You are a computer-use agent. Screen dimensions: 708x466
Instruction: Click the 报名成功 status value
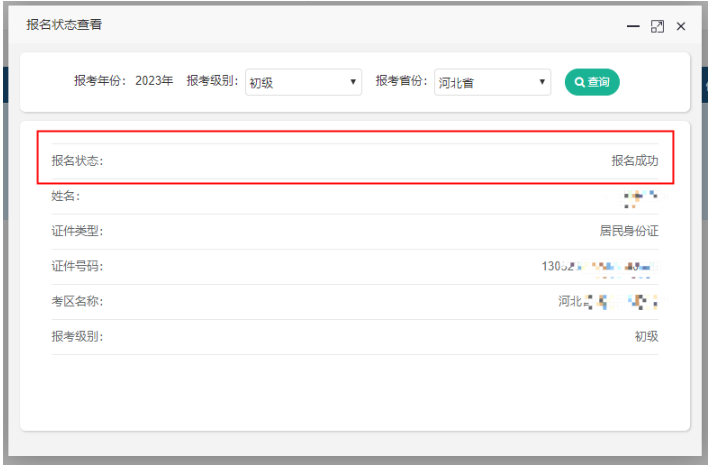point(635,161)
